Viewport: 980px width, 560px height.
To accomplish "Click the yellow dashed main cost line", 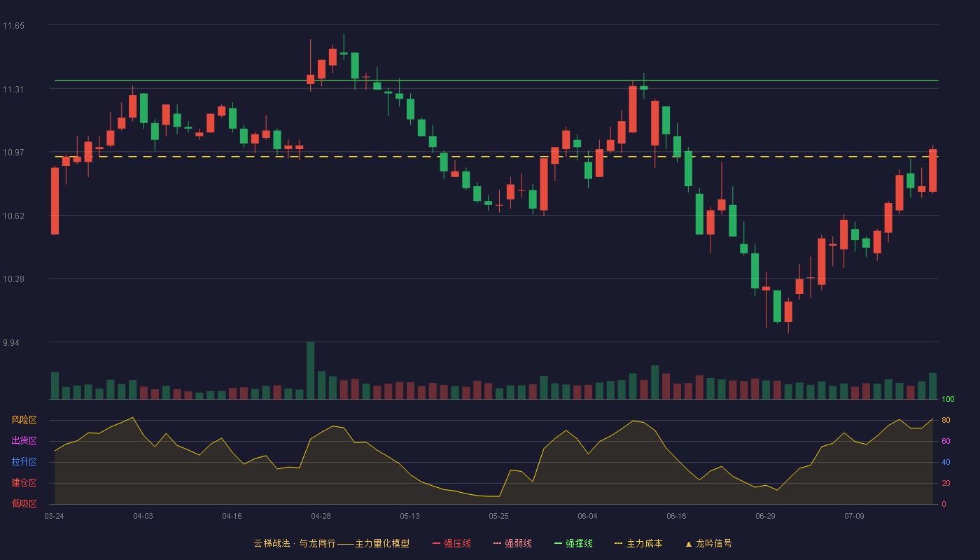I will click(x=496, y=157).
